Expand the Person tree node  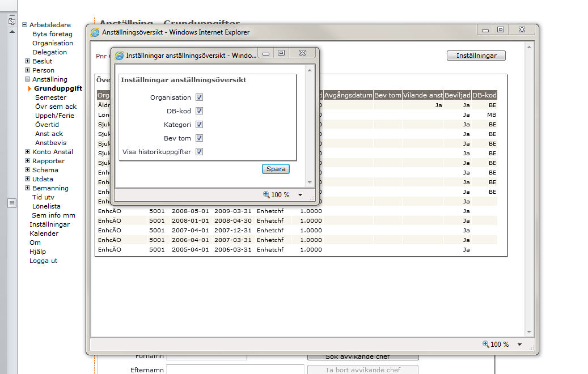tap(27, 70)
